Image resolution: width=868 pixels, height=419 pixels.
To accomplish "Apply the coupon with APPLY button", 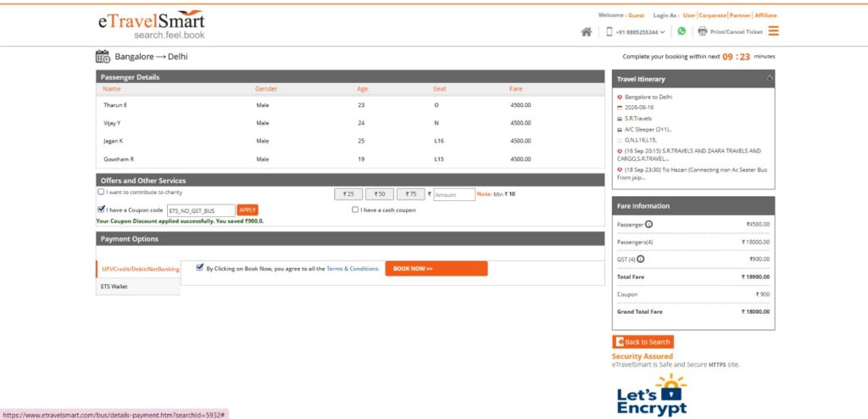I will point(248,210).
